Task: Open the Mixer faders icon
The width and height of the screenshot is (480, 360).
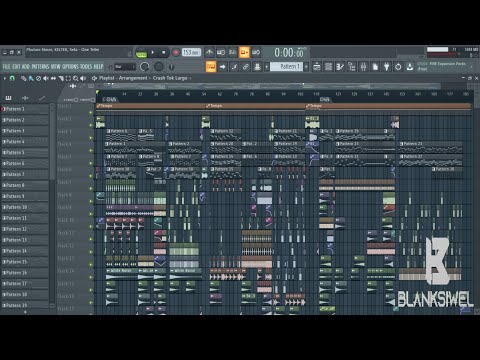Action: [363, 67]
